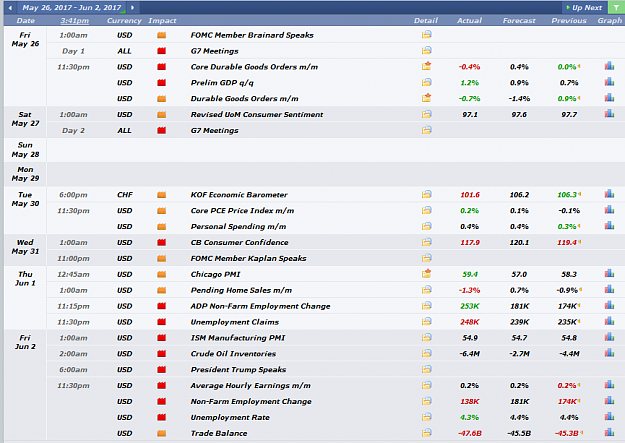Click red impact icon for Prelim GDP q/q
Screen dimensions: 625x443
[x=161, y=83]
